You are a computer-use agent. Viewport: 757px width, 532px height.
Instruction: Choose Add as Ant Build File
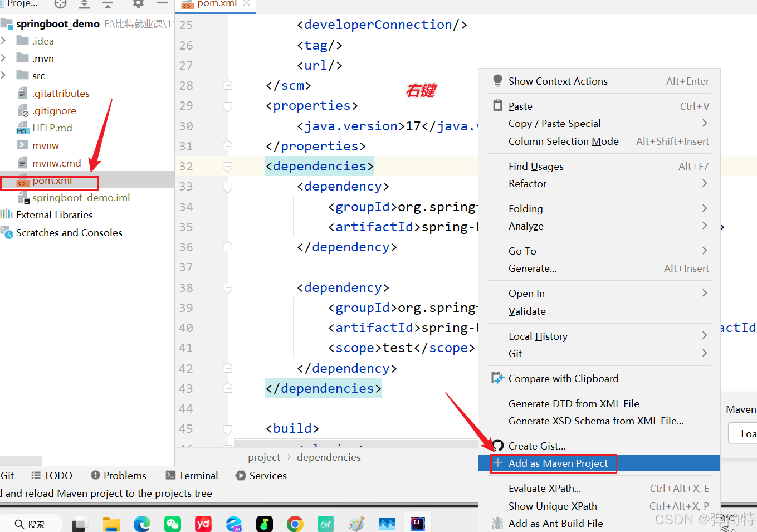(x=599, y=523)
